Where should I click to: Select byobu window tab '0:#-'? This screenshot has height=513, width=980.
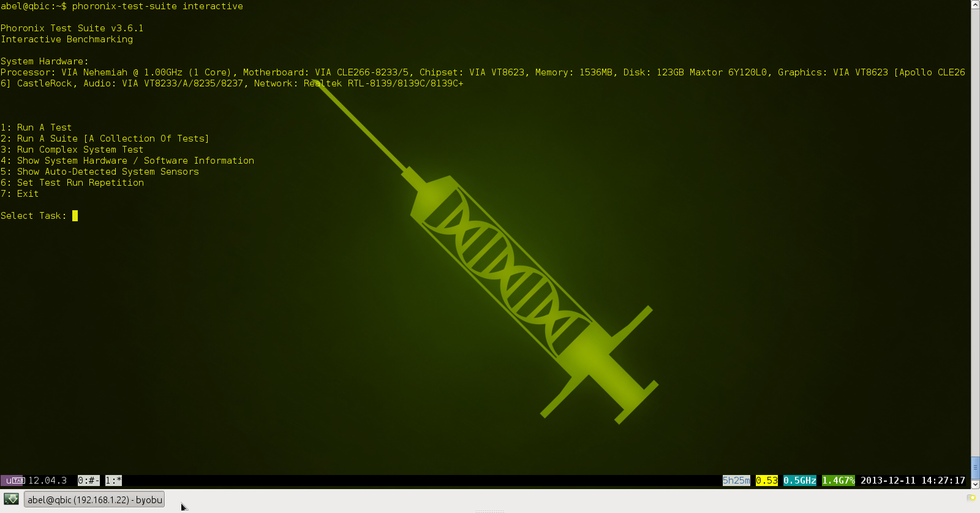click(x=89, y=481)
